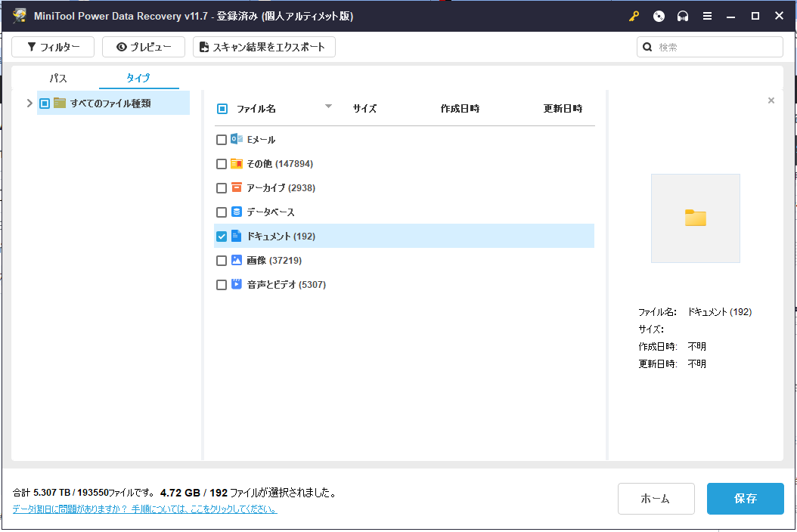Check the データベース checkbox
The image size is (797, 532).
point(221,212)
